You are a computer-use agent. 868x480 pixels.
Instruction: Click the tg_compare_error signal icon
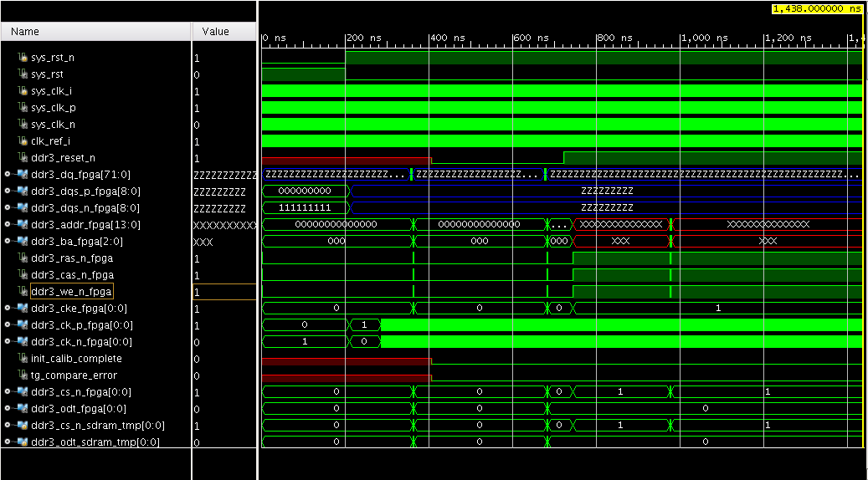23,375
